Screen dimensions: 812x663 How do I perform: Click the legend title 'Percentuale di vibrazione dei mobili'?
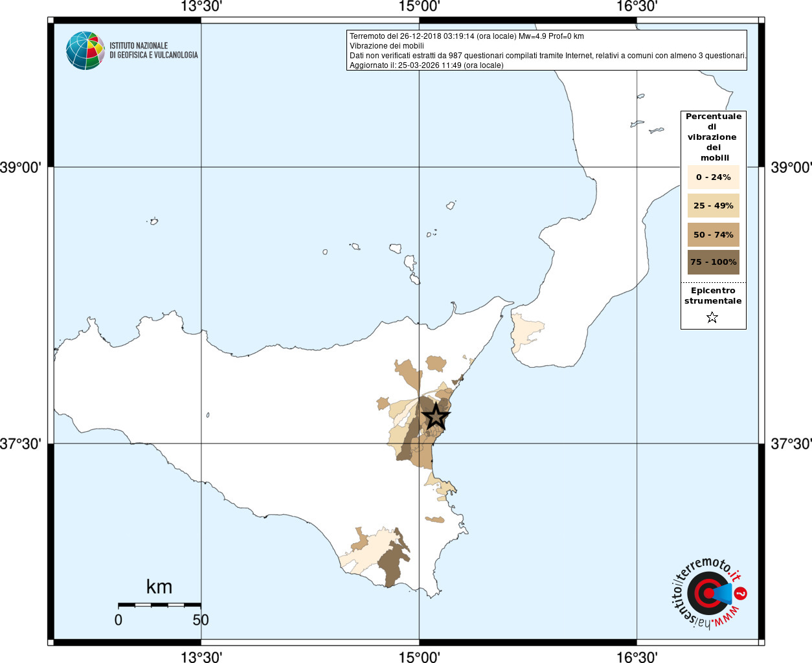coord(713,137)
